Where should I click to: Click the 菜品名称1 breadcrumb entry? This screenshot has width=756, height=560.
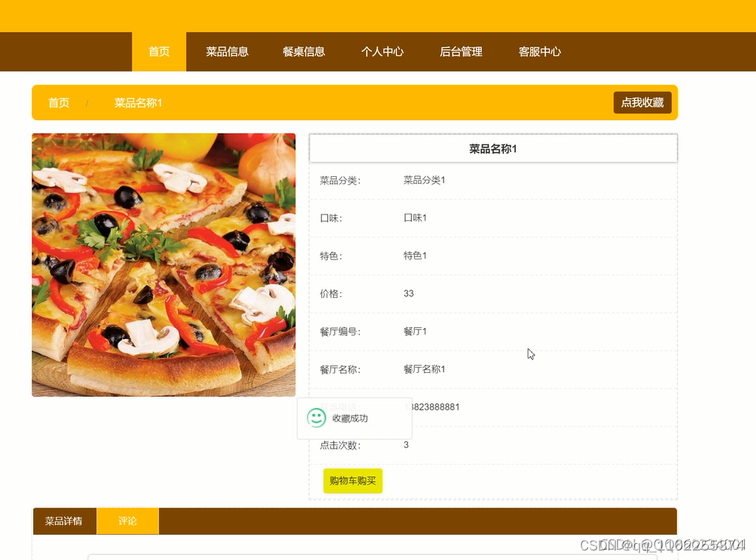click(138, 102)
